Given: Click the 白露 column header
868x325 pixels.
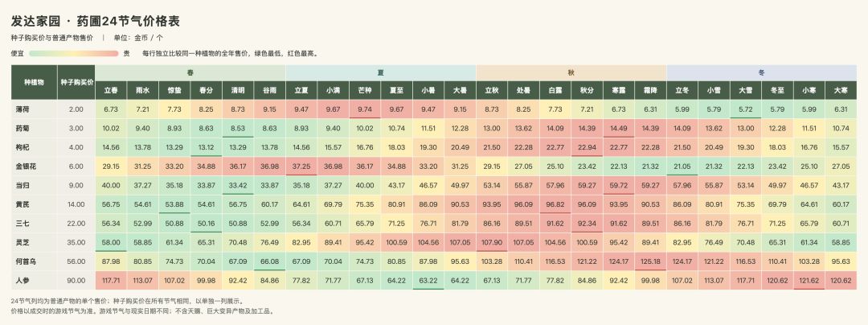Looking at the screenshot, I should 555,90.
